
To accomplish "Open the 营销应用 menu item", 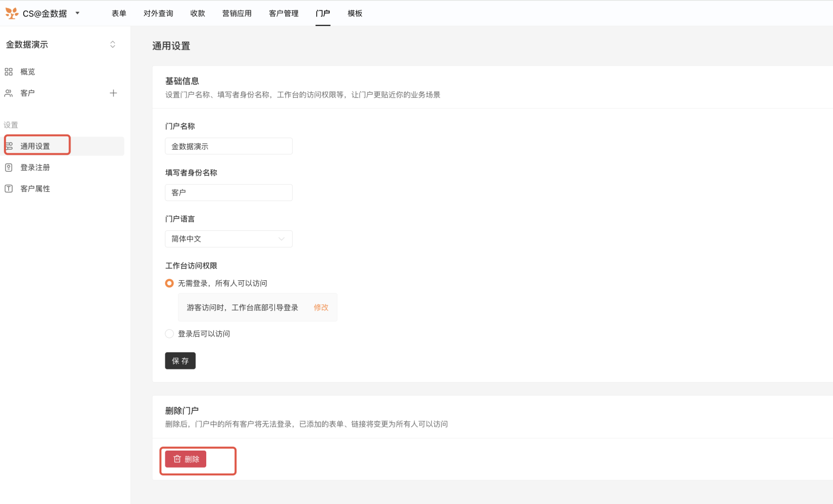I will [x=236, y=14].
